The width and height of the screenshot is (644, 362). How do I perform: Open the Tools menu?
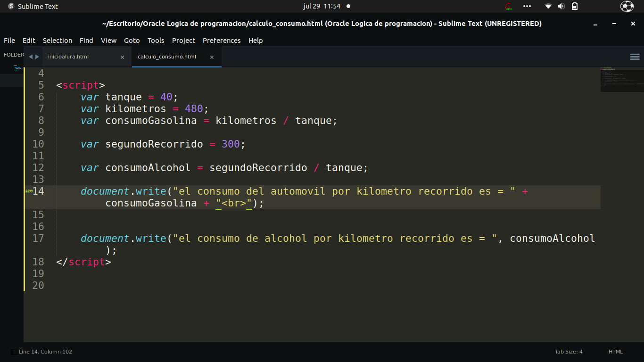point(156,41)
